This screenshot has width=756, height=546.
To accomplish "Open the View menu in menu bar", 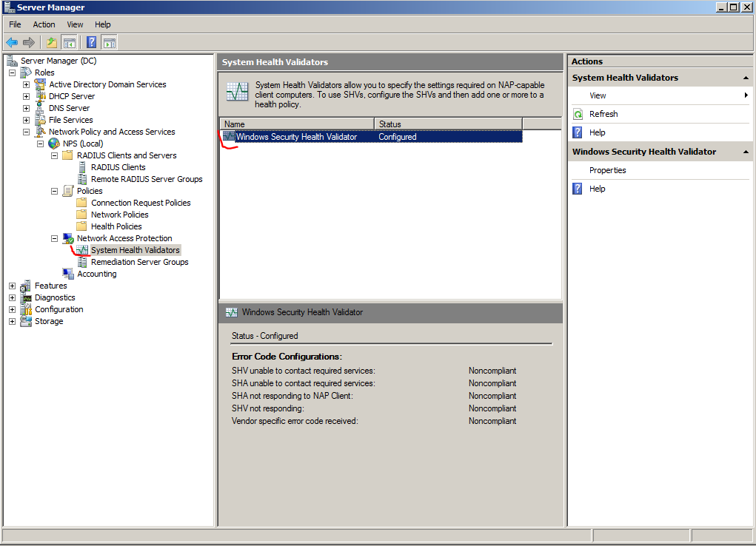I will [75, 24].
